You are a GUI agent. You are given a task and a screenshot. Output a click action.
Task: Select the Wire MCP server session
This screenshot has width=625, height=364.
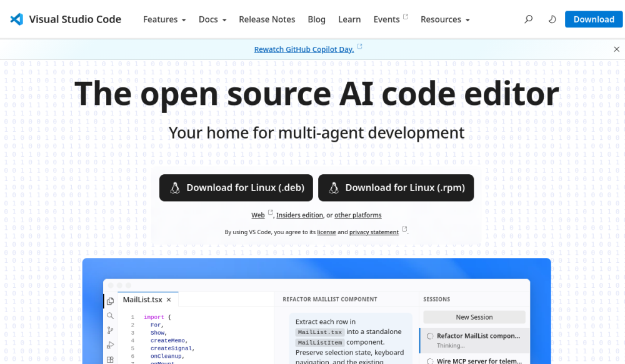pos(475,360)
